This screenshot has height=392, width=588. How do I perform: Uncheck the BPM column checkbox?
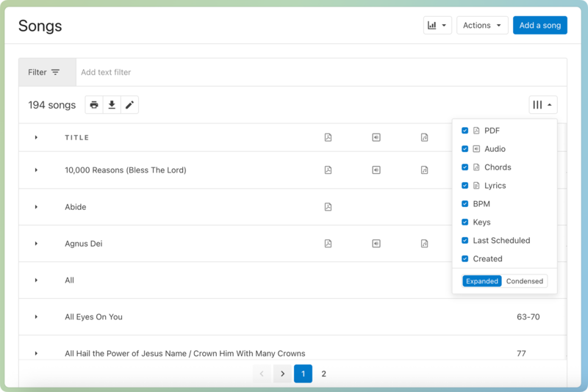click(x=465, y=203)
